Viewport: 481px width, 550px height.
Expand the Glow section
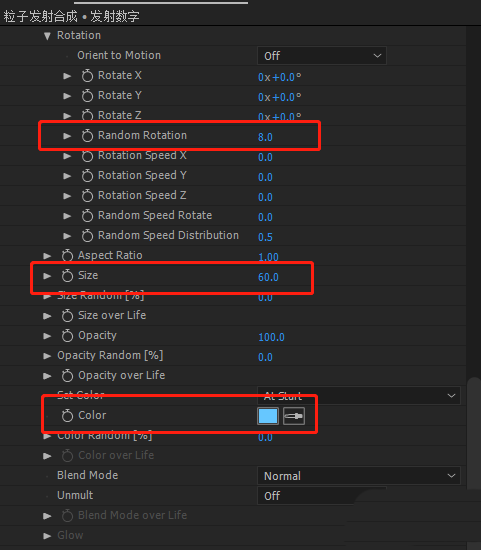click(47, 536)
